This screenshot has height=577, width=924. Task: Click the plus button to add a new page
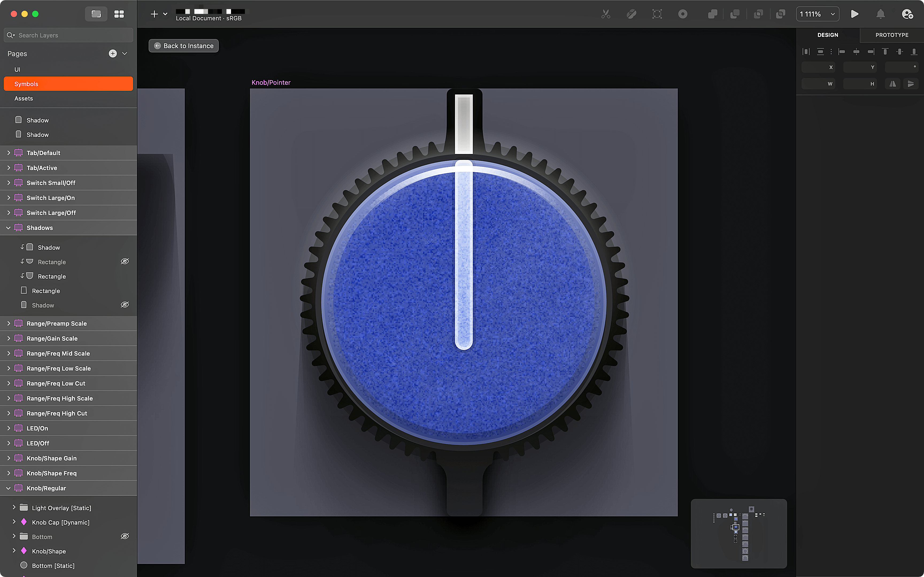click(113, 53)
